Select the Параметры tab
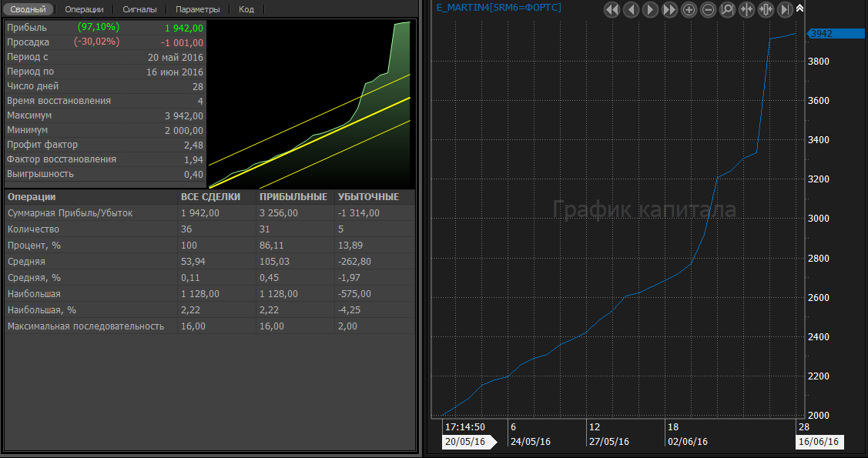This screenshot has width=868, height=458. tap(197, 9)
